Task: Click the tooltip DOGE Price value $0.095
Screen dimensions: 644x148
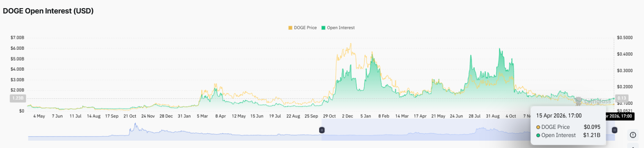Action: click(x=592, y=127)
